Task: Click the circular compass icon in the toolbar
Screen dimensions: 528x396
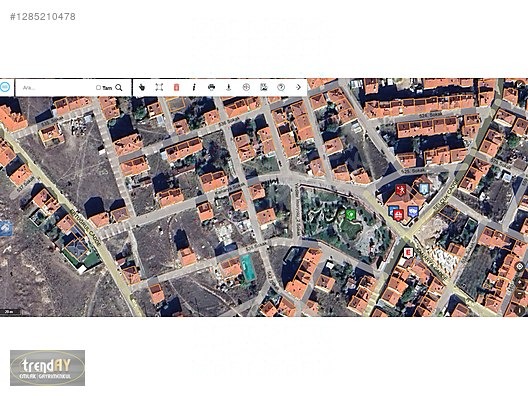Action: coord(246,88)
